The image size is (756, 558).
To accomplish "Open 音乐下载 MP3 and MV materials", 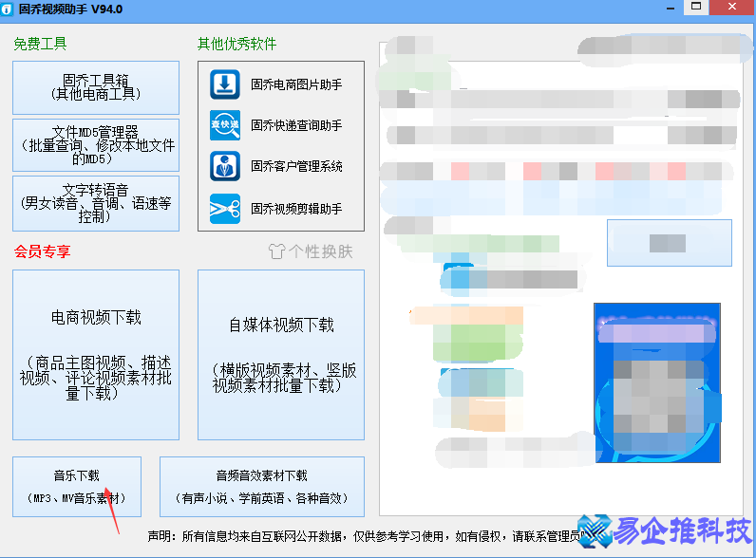I will pos(77,487).
